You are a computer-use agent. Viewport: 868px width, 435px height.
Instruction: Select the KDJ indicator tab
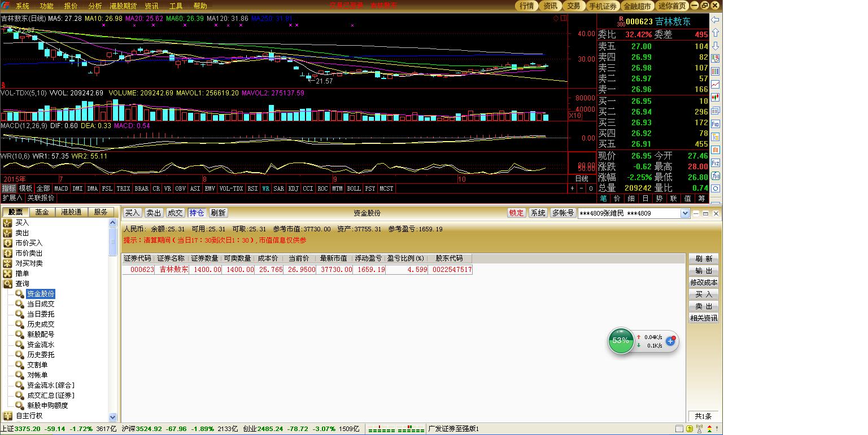[x=294, y=188]
